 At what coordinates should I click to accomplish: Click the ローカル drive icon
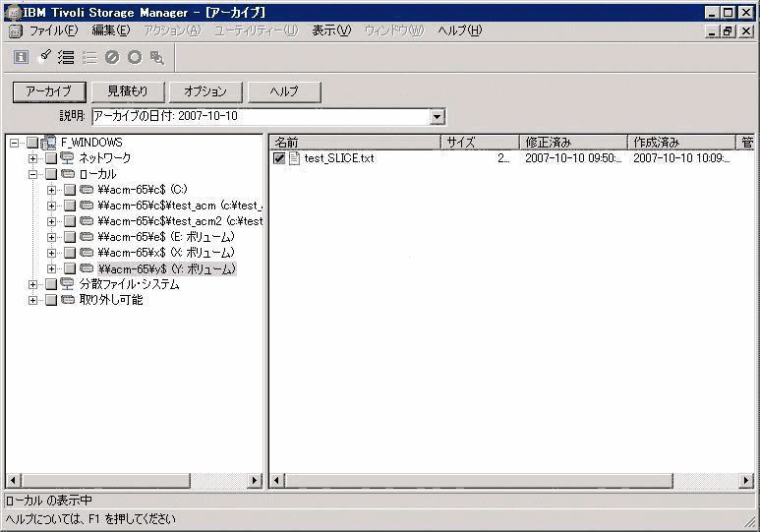(x=68, y=174)
